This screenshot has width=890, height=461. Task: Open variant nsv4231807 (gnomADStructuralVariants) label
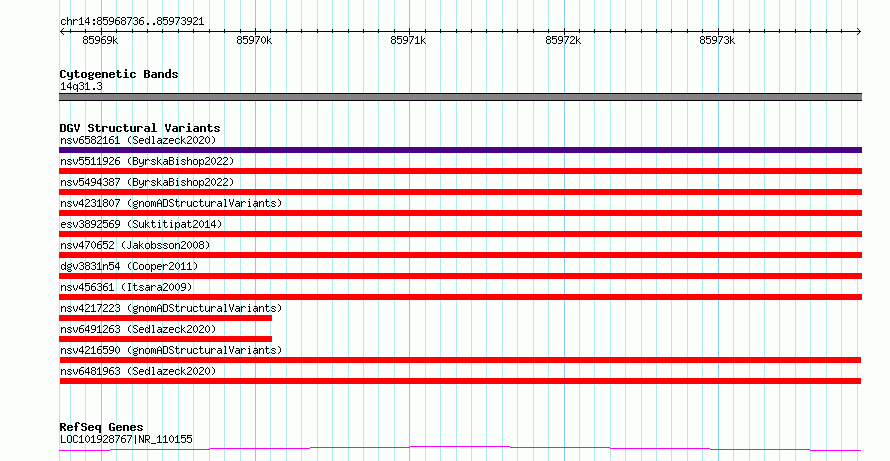171,203
